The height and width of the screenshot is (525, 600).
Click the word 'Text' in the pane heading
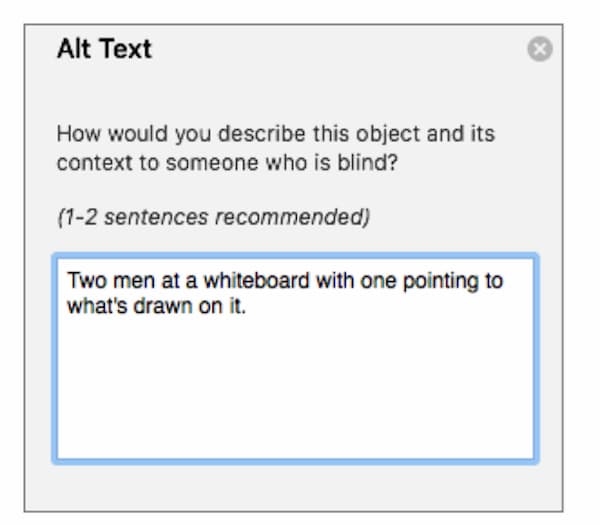(126, 49)
